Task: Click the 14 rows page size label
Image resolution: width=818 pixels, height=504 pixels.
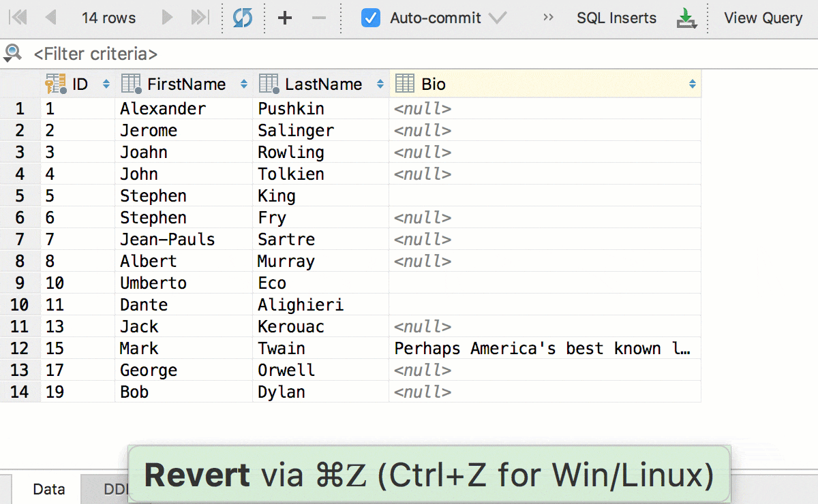Action: coord(108,18)
